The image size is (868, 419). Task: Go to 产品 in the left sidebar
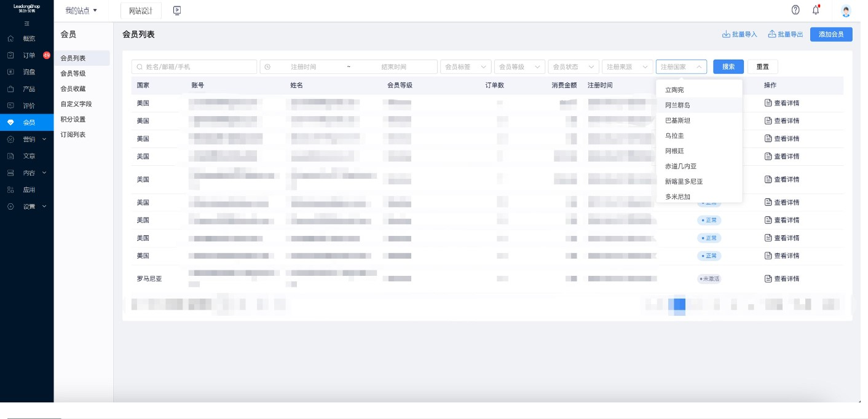[28, 89]
